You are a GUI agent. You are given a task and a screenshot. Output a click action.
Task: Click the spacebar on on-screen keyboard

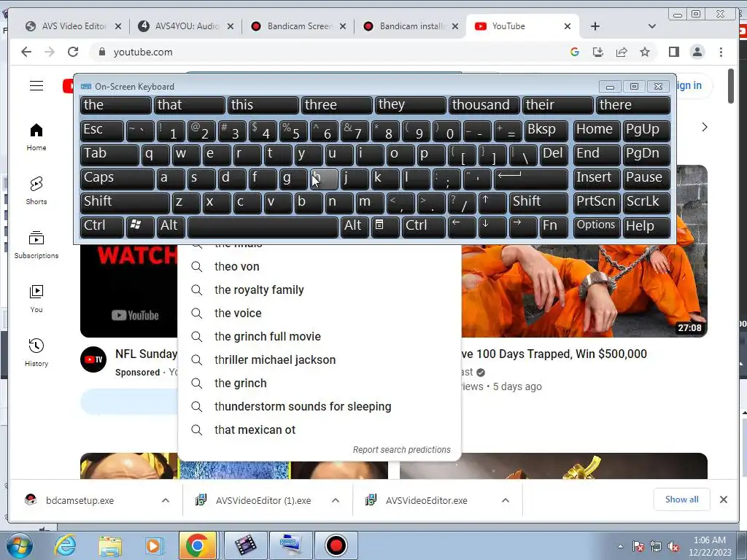(x=263, y=226)
